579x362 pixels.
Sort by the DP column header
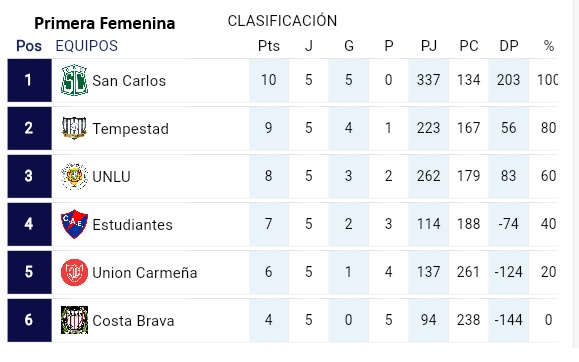coord(508,46)
